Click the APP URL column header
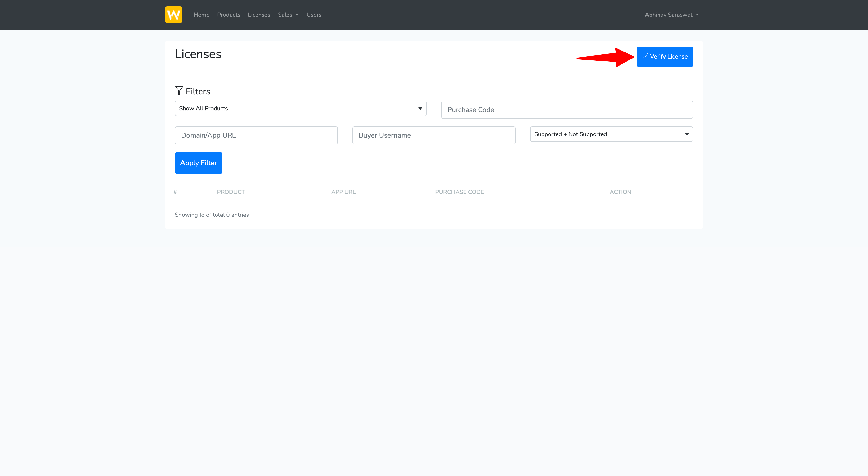This screenshot has height=476, width=868. tap(343, 192)
